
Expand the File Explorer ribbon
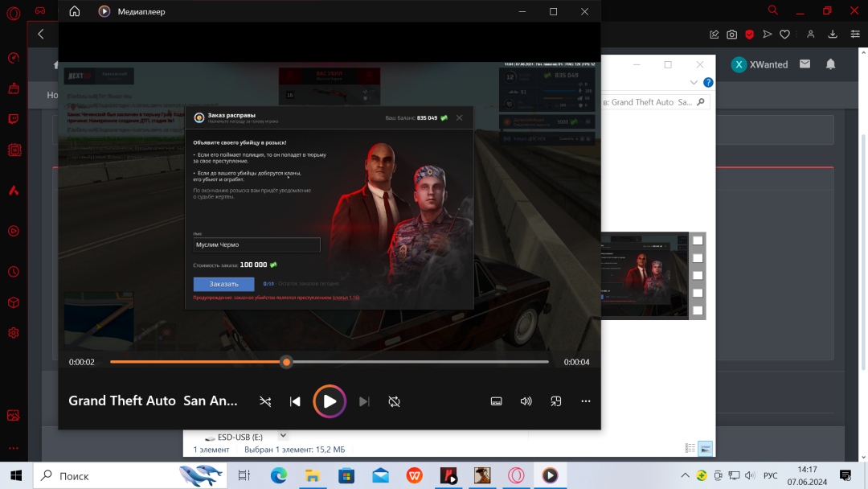694,83
